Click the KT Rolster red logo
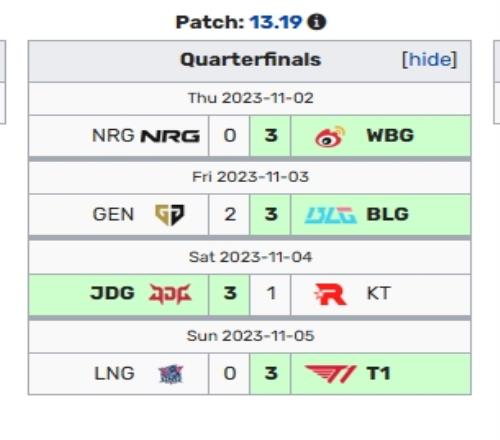 coord(330,294)
